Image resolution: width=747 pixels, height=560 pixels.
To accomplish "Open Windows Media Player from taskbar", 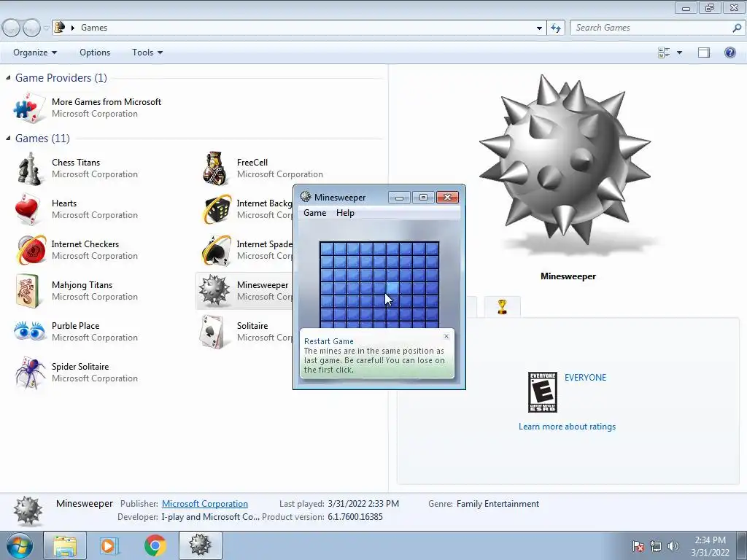I will point(109,545).
